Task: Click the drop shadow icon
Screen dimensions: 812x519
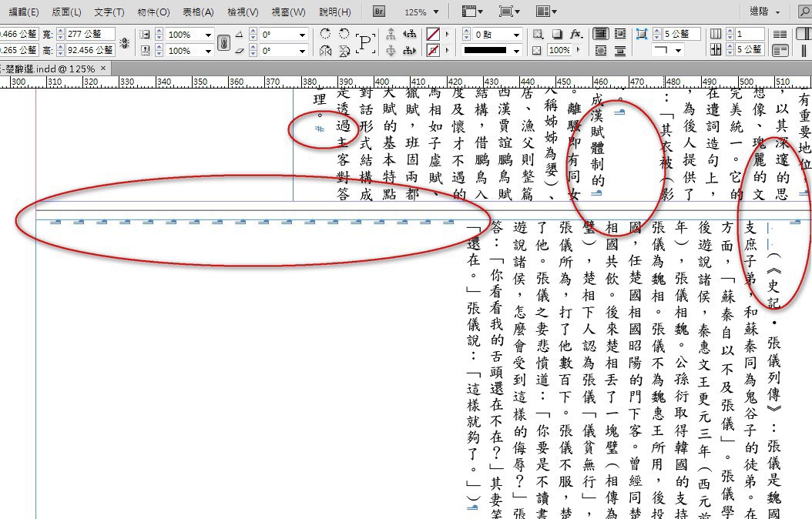Action: click(x=556, y=35)
